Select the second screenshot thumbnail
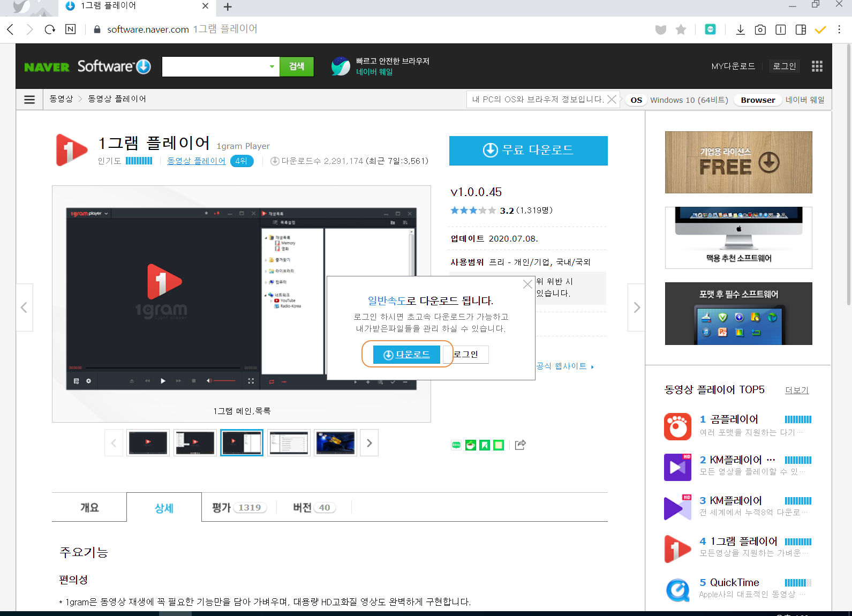This screenshot has width=852, height=616. pyautogui.click(x=195, y=443)
